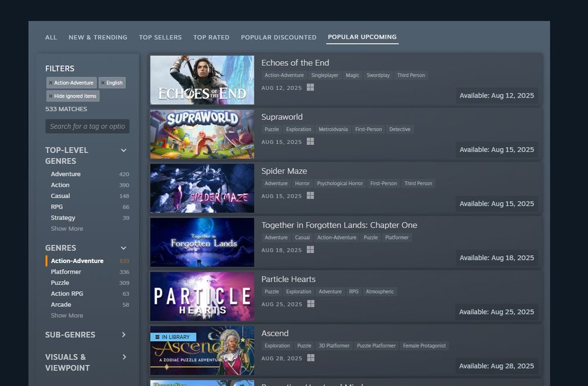Open the Supraworld thumbnail
The width and height of the screenshot is (588, 386).
pyautogui.click(x=202, y=134)
